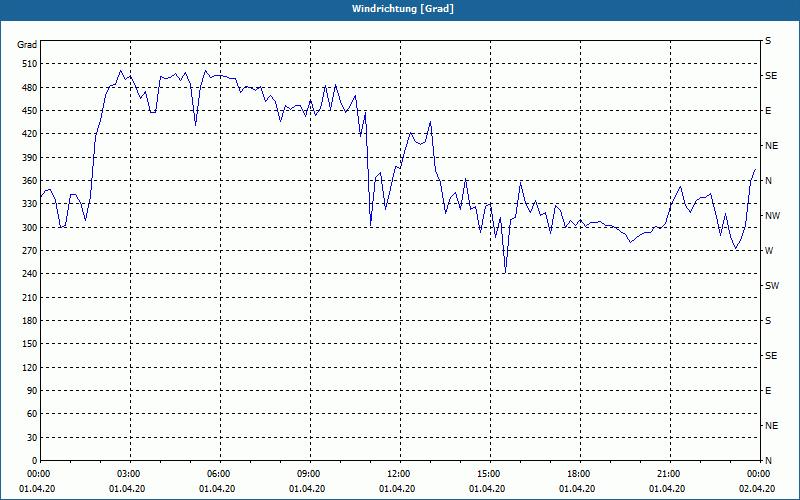
Task: Click the '18:00' time axis label
Action: pyautogui.click(x=578, y=474)
